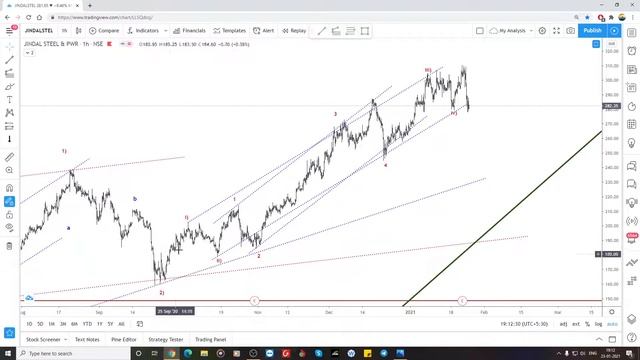Open the calendar panel in right sidebar

click(632, 124)
